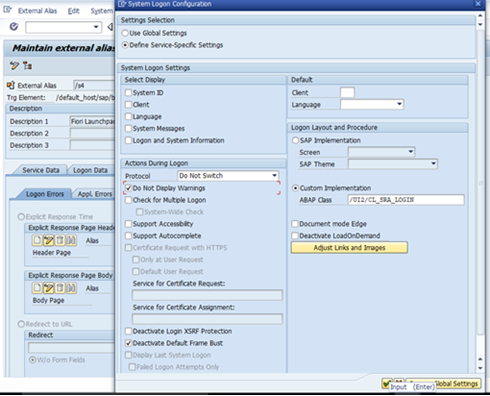490x396 pixels.
Task: Select Define Service-Specific Settings radio button
Action: [125, 45]
